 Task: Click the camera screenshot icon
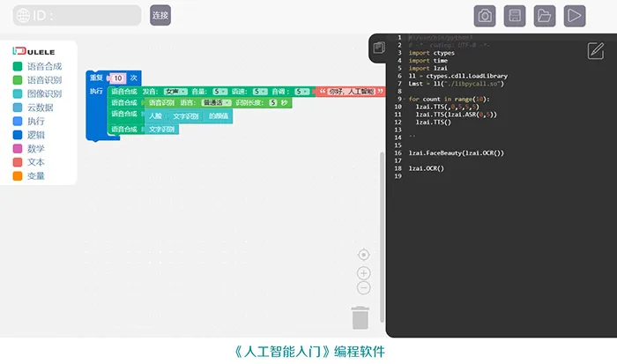click(x=485, y=15)
